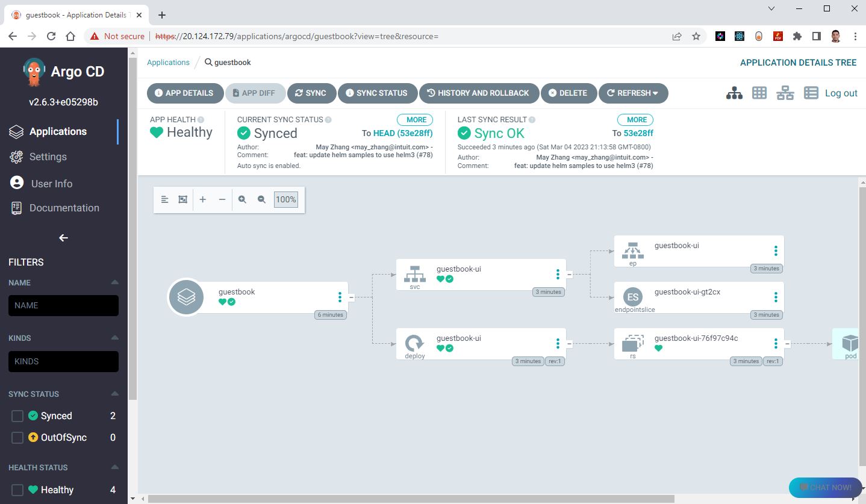The width and height of the screenshot is (866, 504).
Task: Click the 100% zoom level box
Action: [286, 199]
